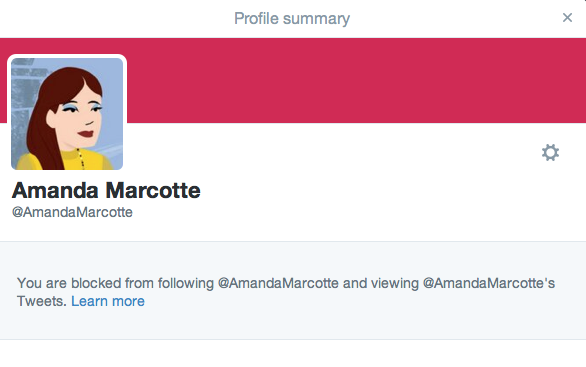Viewport: 586px width, 367px height.
Task: Open the Amanda Marcotte display name link
Action: (x=106, y=190)
